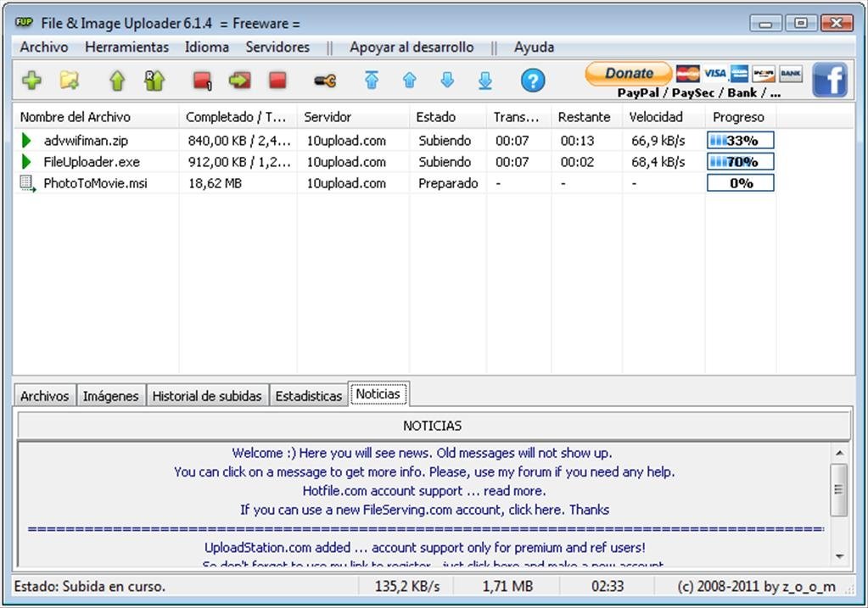
Task: Open help with the blue question mark icon
Action: (533, 81)
